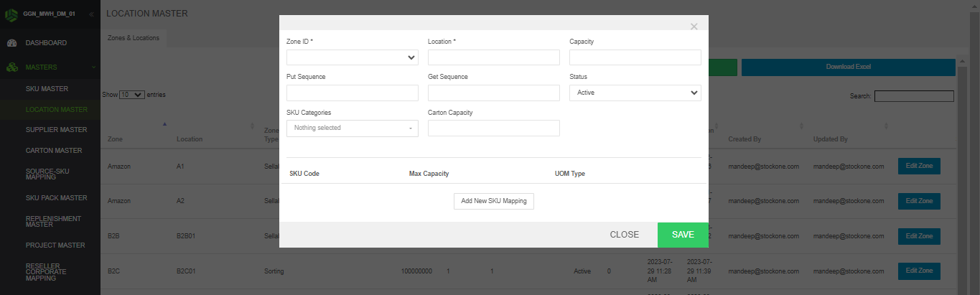980x295 pixels.
Task: Go to Supplier Master menu item
Action: [56, 130]
